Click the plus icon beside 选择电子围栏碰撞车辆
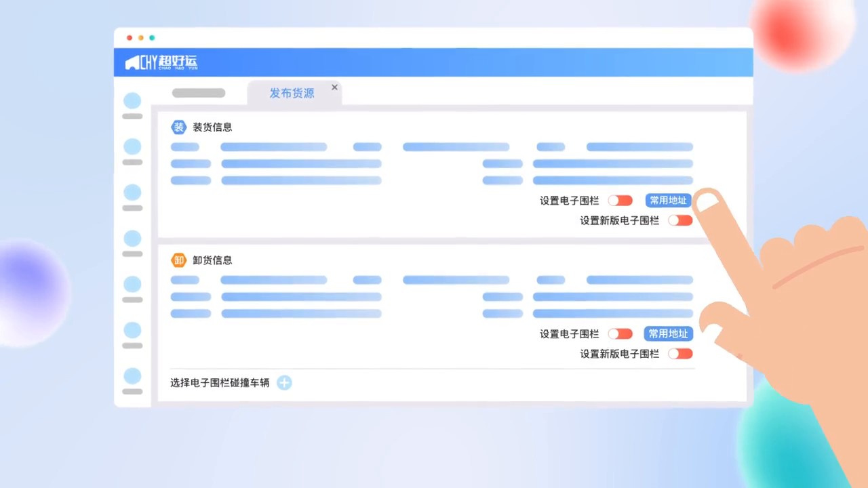The image size is (868, 488). [x=284, y=383]
